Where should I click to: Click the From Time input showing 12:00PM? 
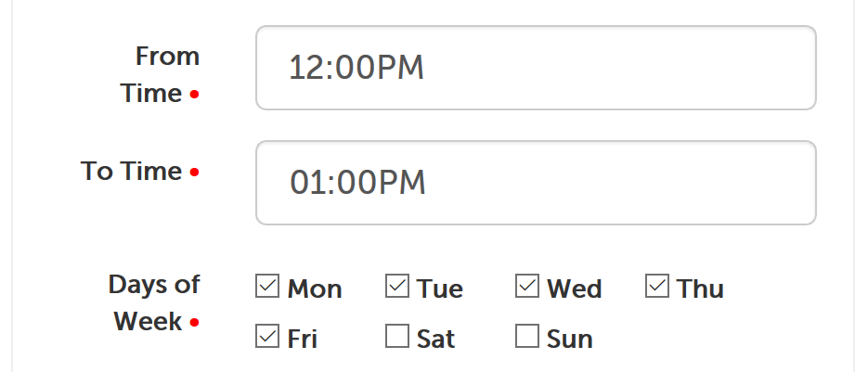tap(536, 68)
